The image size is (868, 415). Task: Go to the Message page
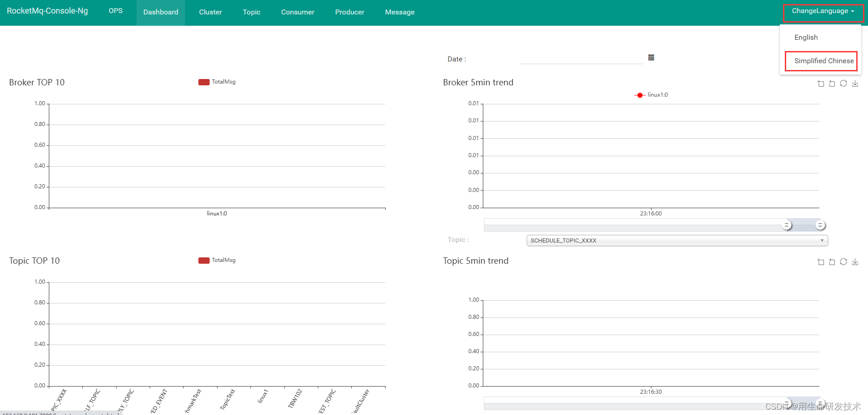(x=400, y=12)
